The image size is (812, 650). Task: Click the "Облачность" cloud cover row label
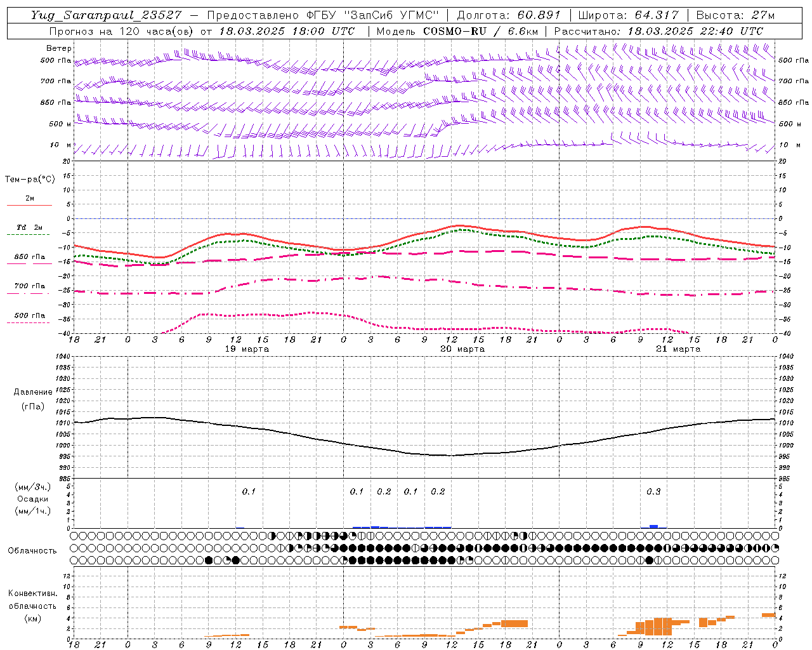(x=32, y=551)
